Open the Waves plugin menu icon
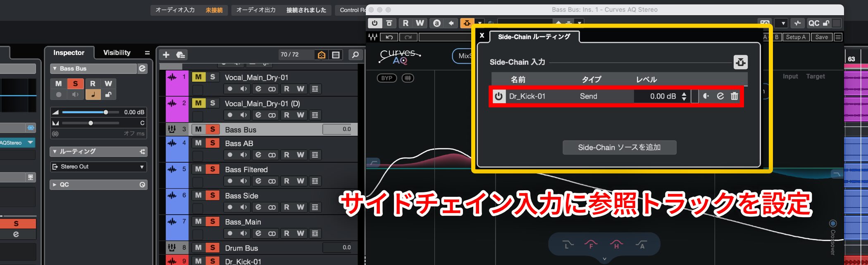 click(838, 37)
